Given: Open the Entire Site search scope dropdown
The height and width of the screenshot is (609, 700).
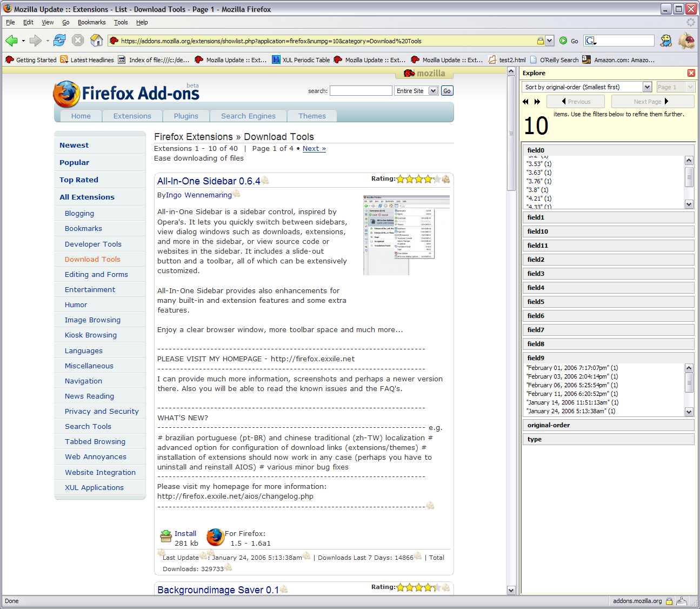Looking at the screenshot, I should pyautogui.click(x=433, y=91).
